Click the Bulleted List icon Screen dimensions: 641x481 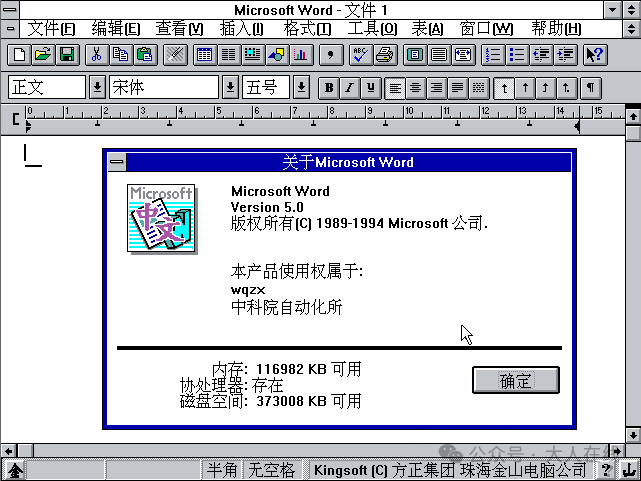(517, 55)
